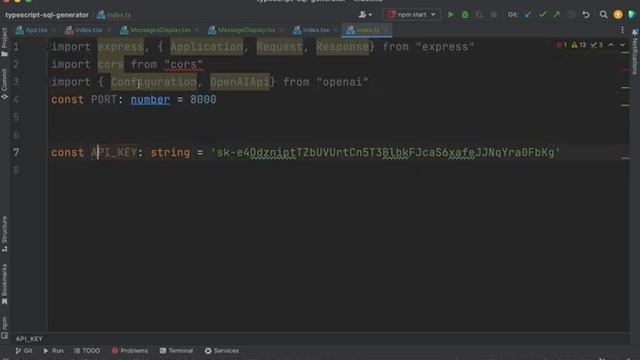Screen dimensions: 640x360
Task: Close the MessagesDisplay.tsx tab
Action: [197, 30]
